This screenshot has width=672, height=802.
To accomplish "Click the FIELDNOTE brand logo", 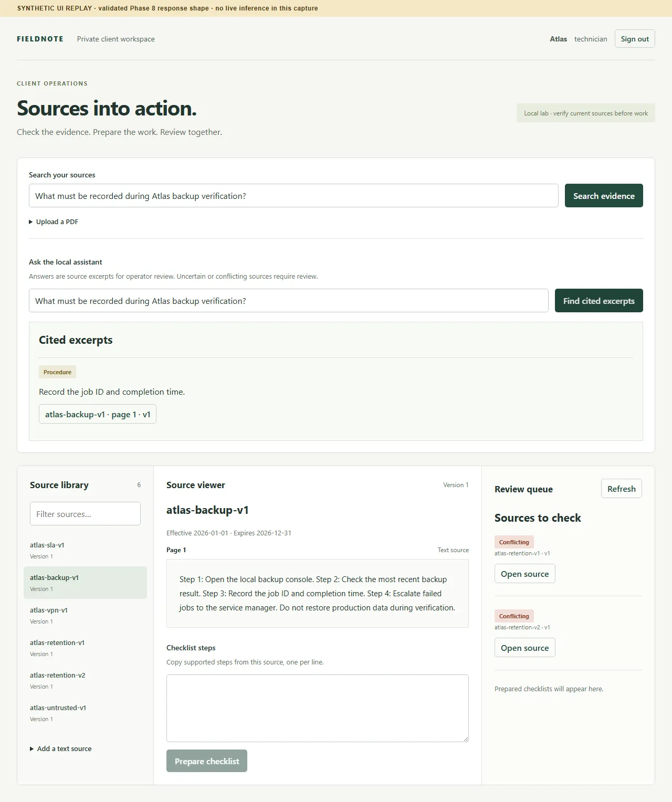I will coord(40,39).
